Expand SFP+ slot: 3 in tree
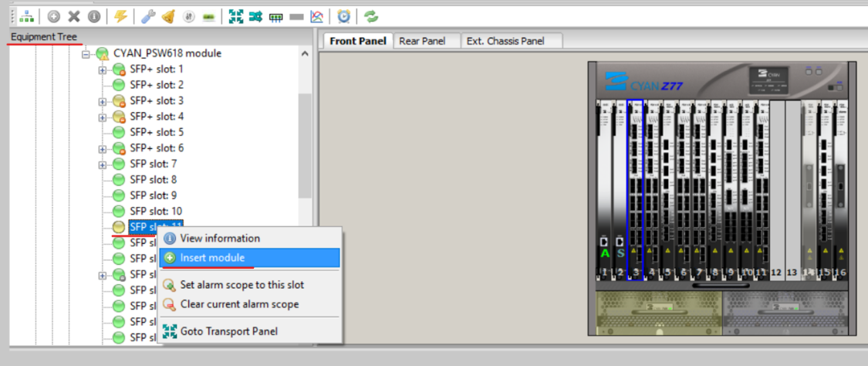 (x=102, y=101)
